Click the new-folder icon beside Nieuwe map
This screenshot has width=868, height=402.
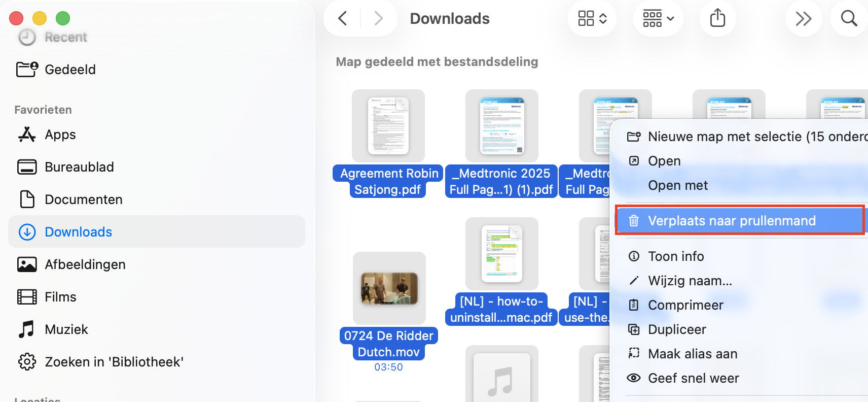click(634, 137)
